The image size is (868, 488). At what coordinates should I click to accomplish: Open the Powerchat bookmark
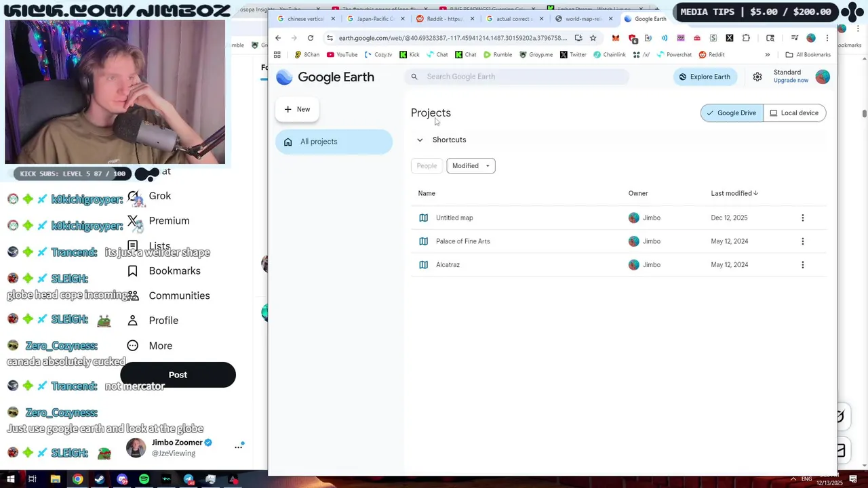tap(674, 55)
